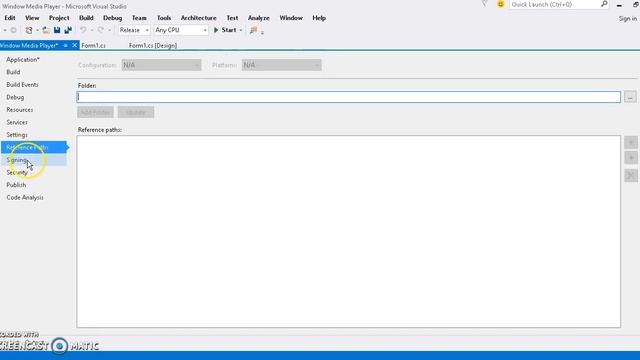Click the notifications filter flag icon
The height and width of the screenshot is (360, 640).
click(484, 4)
